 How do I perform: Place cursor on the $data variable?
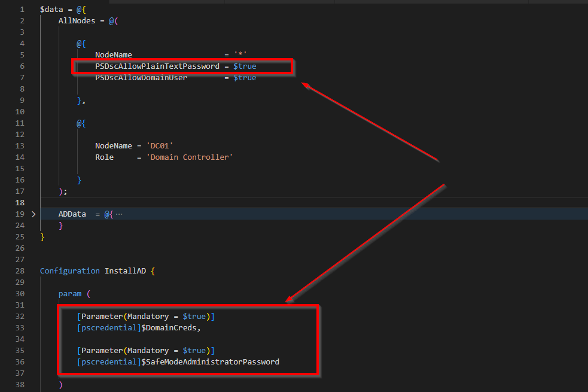[51, 10]
